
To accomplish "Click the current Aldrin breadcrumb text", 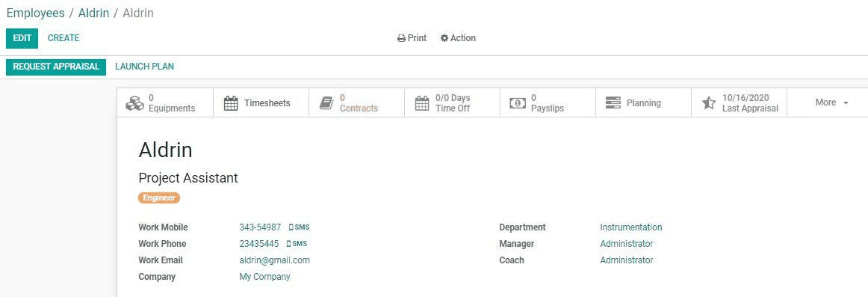I will [138, 13].
